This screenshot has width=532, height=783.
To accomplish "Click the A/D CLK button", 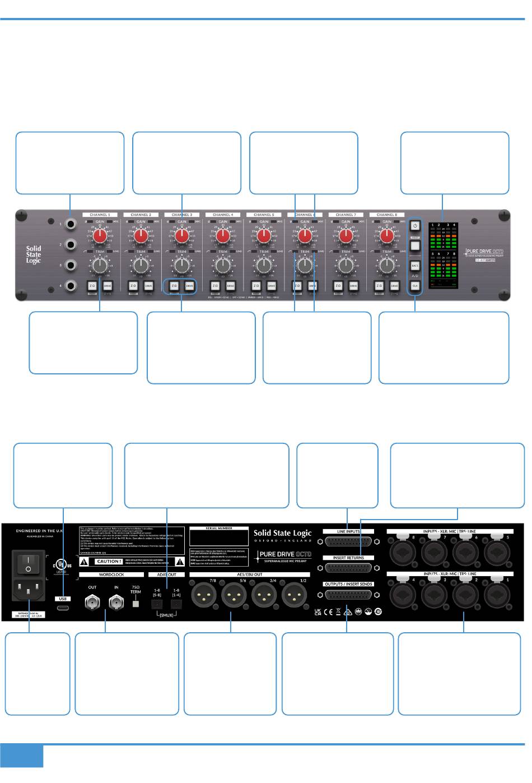I will coord(415,286).
